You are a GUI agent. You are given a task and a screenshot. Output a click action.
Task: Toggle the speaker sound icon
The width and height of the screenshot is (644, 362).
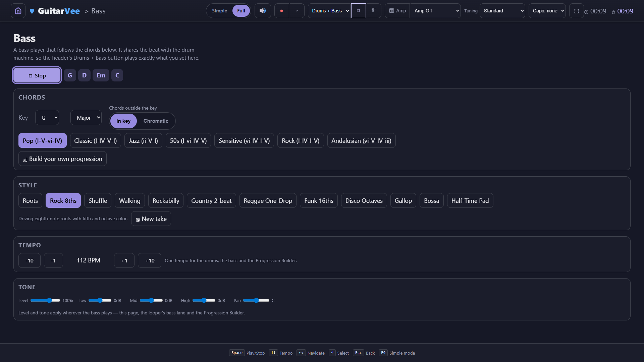pyautogui.click(x=263, y=11)
